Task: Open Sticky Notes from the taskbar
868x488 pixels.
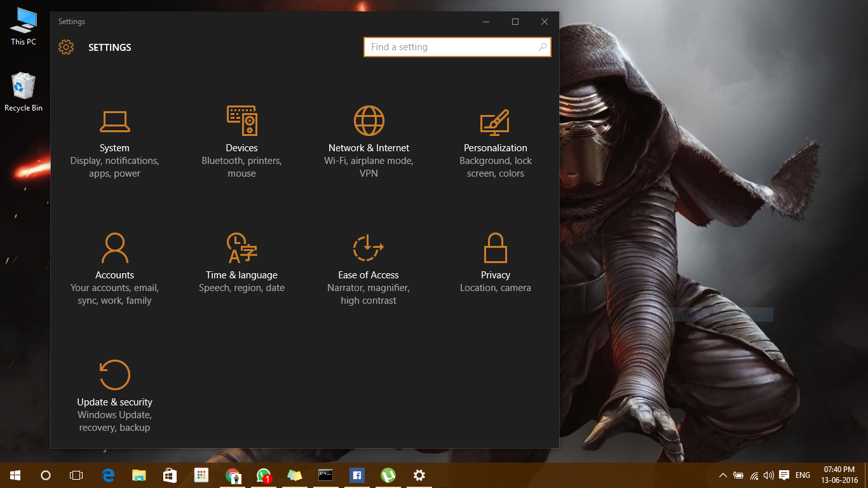Action: pyautogui.click(x=295, y=475)
